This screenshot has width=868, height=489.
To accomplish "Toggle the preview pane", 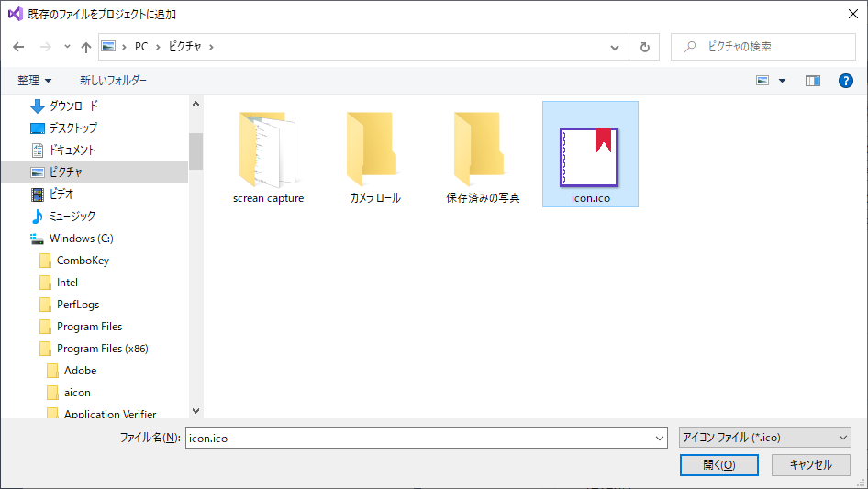I will pyautogui.click(x=813, y=81).
